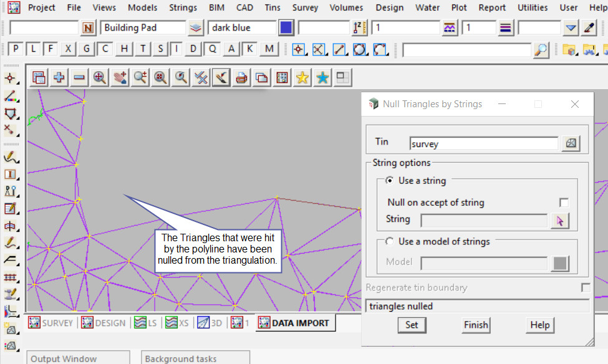
Task: Select the Use a string radio option
Action: (x=389, y=180)
